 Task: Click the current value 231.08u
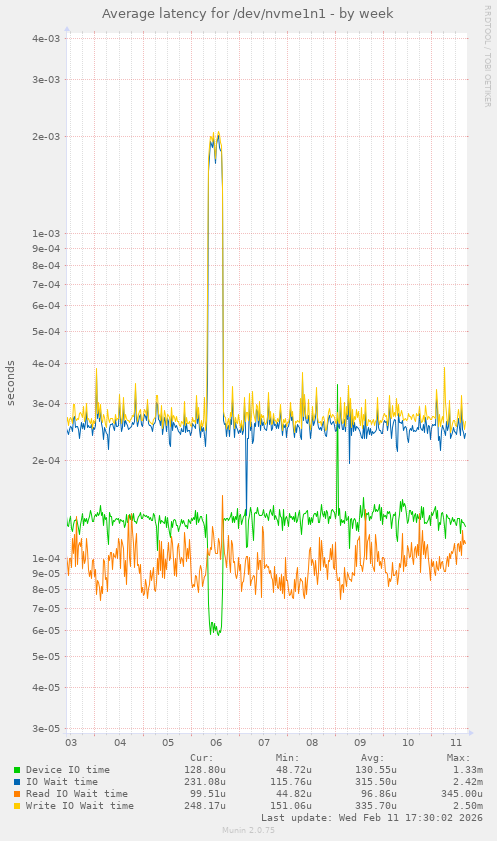[205, 781]
